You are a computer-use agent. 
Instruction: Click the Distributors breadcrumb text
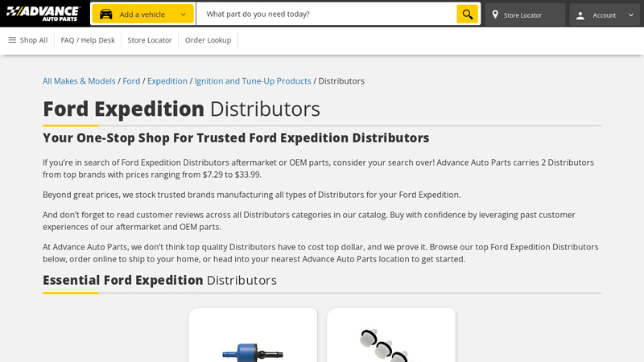(x=341, y=81)
